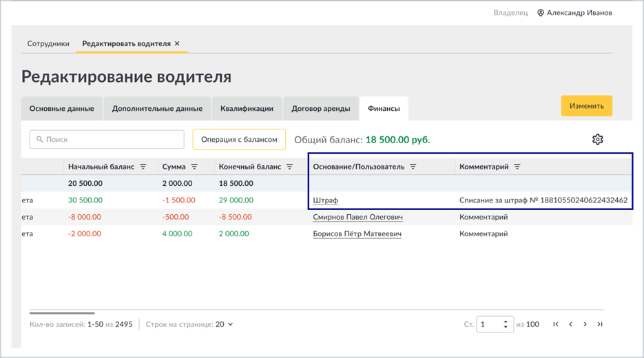Click the 29 000.00 cell
This screenshot has height=358, width=644.
pyautogui.click(x=236, y=200)
